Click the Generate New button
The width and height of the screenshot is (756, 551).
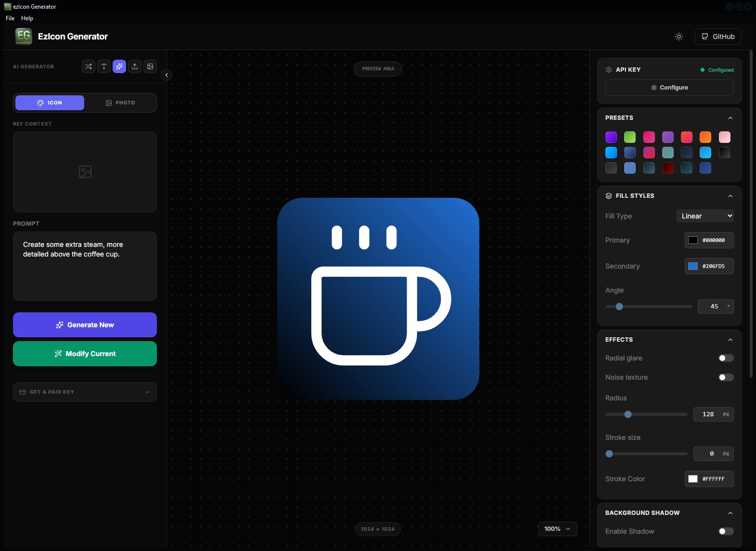pyautogui.click(x=85, y=325)
